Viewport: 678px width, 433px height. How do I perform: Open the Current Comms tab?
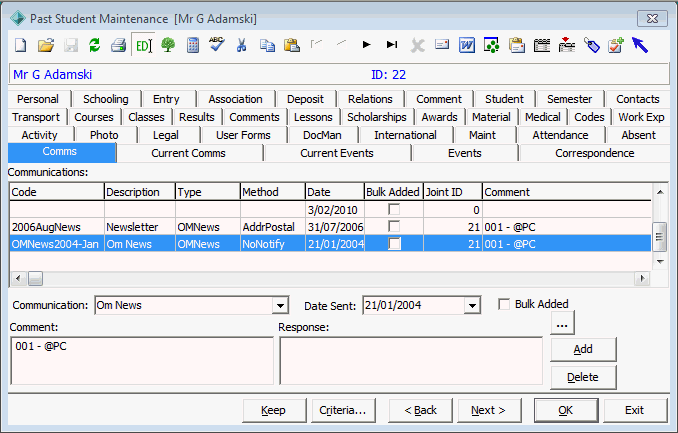[189, 153]
